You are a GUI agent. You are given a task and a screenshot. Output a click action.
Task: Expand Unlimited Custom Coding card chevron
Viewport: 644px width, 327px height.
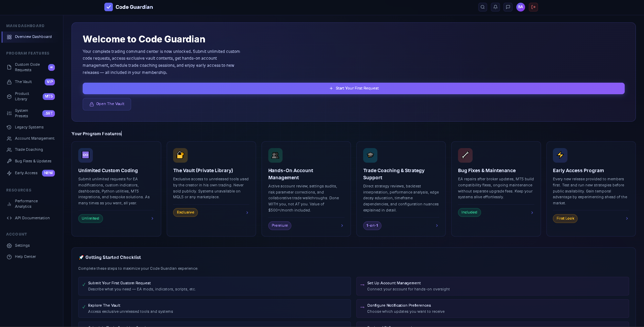[152, 219]
